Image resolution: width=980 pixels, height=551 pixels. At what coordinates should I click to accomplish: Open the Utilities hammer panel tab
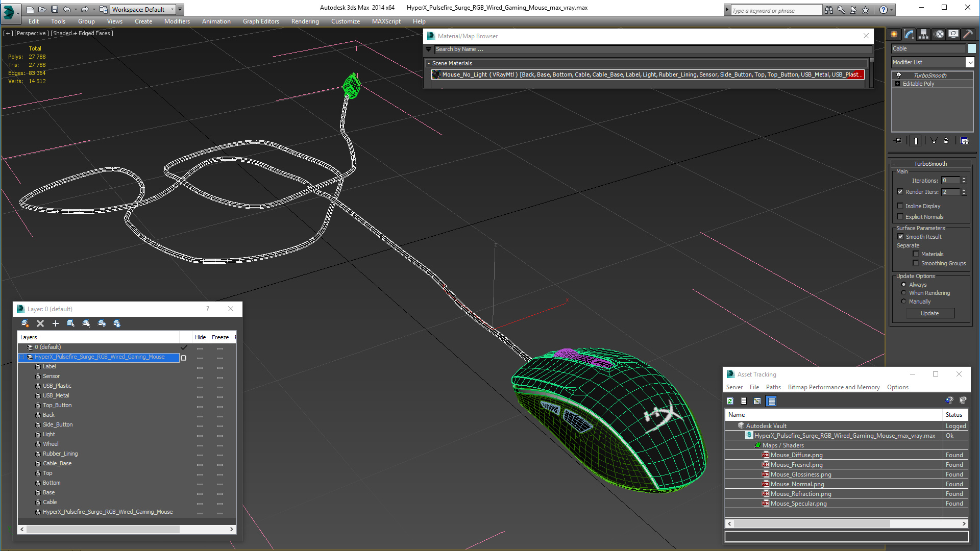(968, 34)
